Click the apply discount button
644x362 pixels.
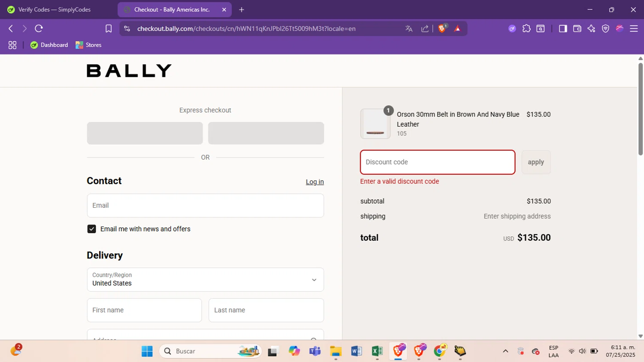tap(536, 162)
